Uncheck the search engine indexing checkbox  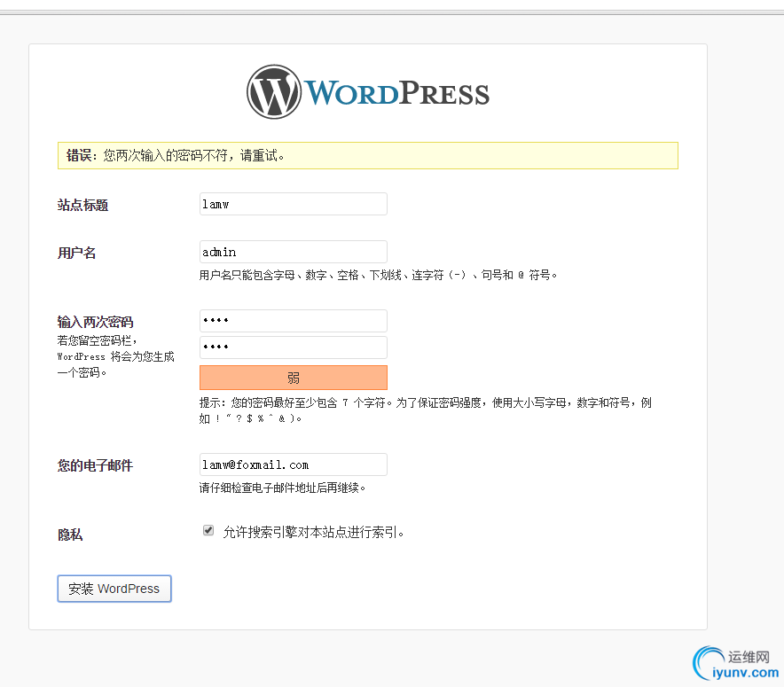pyautogui.click(x=208, y=530)
